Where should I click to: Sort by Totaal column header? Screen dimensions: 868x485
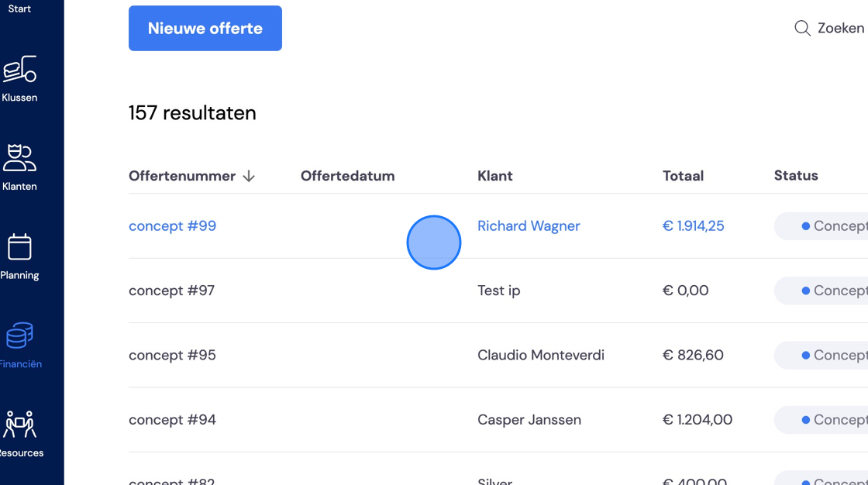[683, 176]
